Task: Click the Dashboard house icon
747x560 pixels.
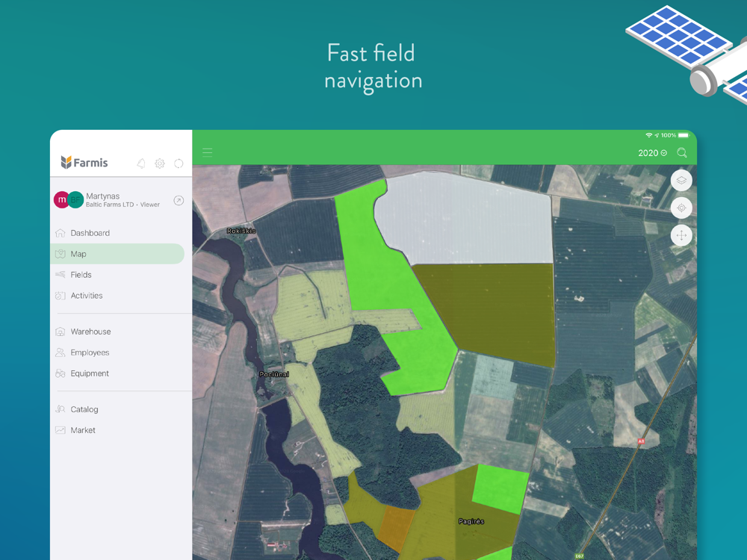Action: coord(60,233)
